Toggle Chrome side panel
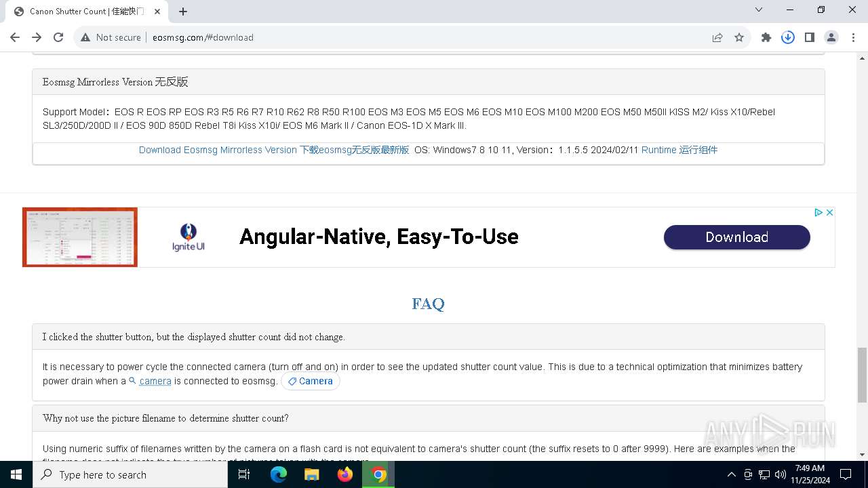This screenshot has width=868, height=488. [x=810, y=37]
